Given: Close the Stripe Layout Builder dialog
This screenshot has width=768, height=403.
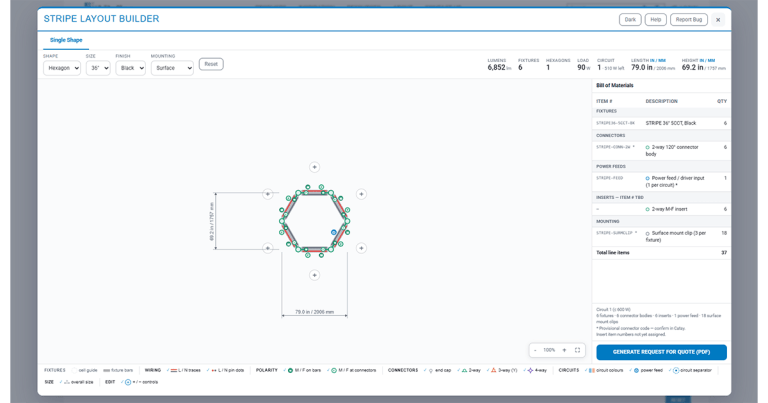Looking at the screenshot, I should pos(718,20).
